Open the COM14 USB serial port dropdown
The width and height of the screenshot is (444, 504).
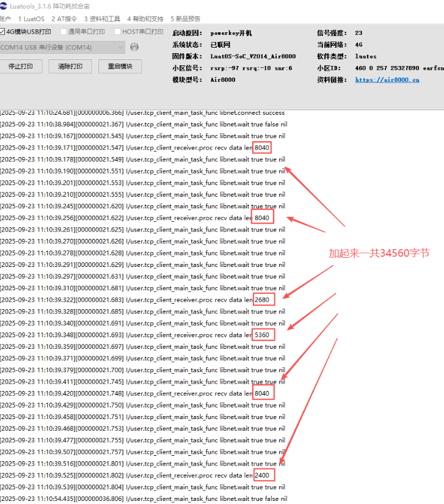coord(62,47)
